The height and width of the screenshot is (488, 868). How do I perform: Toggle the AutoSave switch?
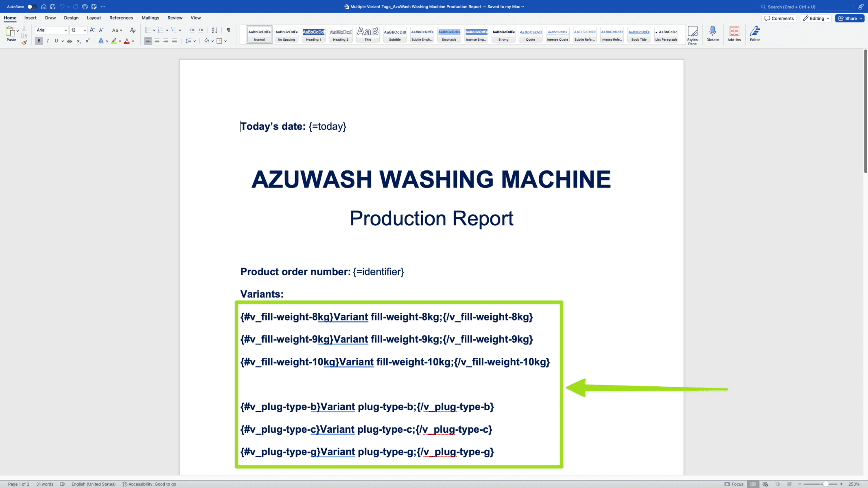[31, 7]
